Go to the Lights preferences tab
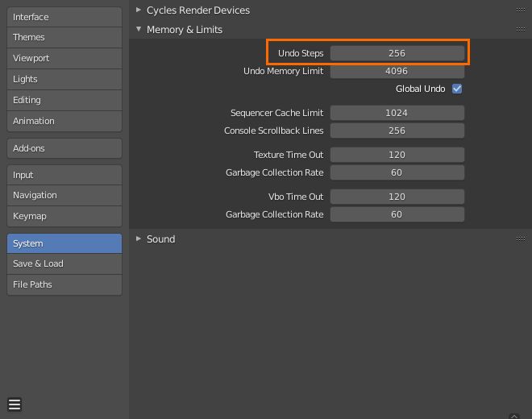 point(64,80)
